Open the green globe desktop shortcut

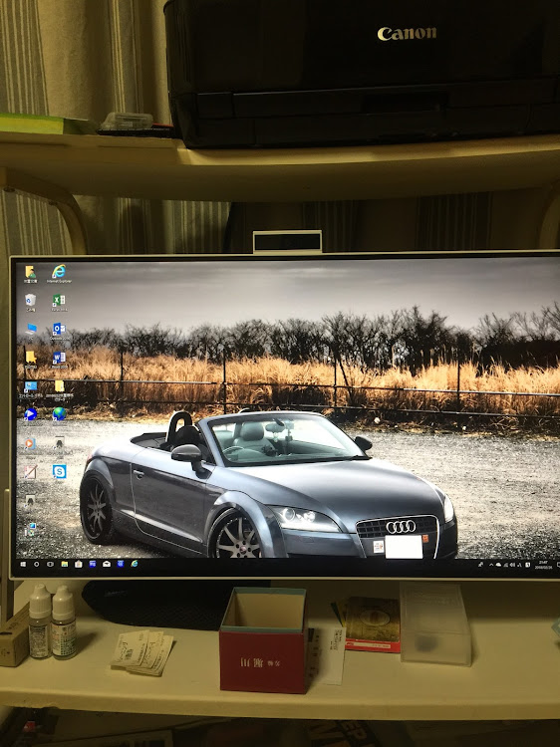(x=59, y=414)
